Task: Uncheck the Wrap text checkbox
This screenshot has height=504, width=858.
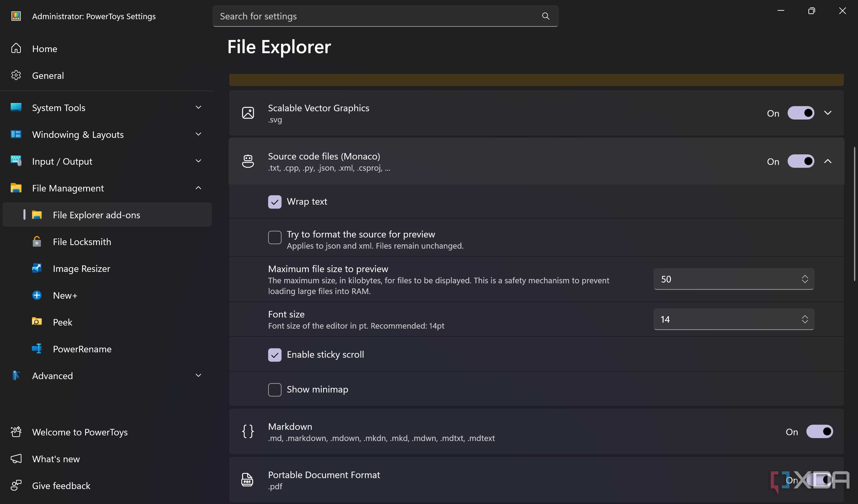Action: point(275,202)
